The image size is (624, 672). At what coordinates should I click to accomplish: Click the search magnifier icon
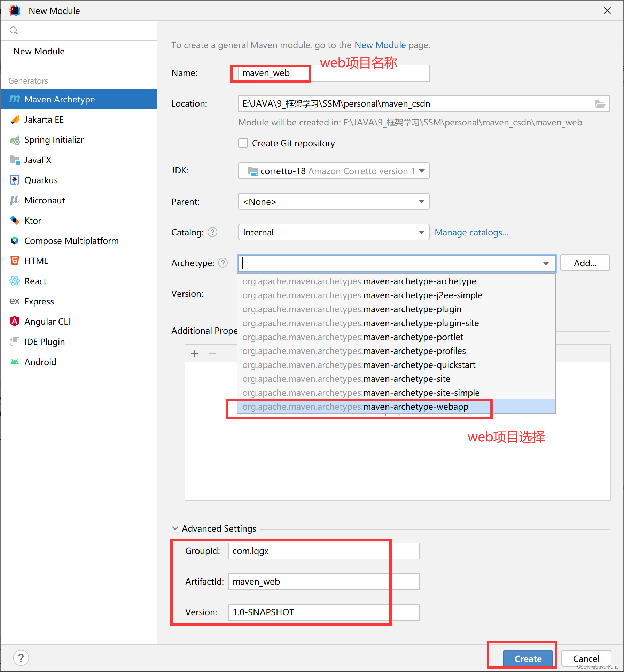pyautogui.click(x=14, y=31)
